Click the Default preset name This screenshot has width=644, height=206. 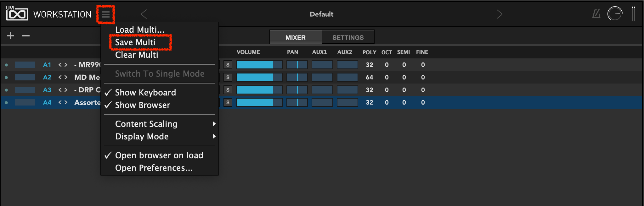point(321,14)
